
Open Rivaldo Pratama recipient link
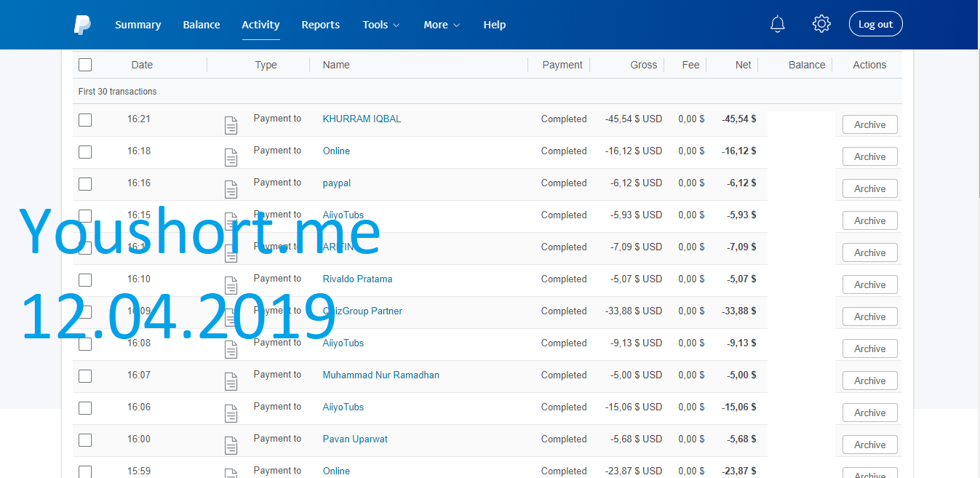coord(357,279)
